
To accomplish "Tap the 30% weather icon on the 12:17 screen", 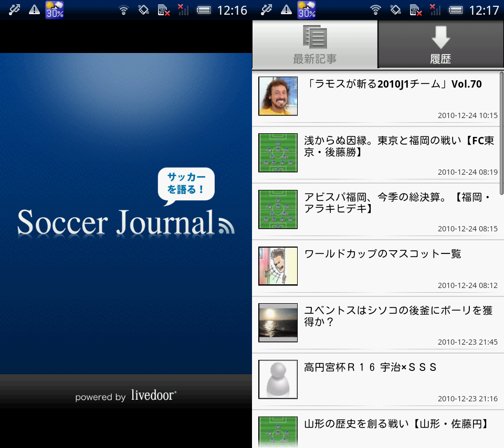I will 306,9.
